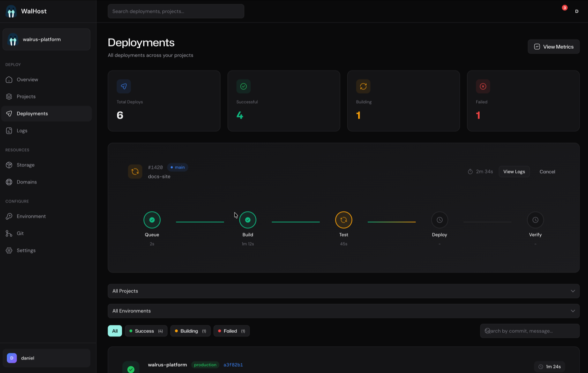Viewport: 588px width, 373px height.
Task: Open Git in the sidebar
Action: point(47,233)
